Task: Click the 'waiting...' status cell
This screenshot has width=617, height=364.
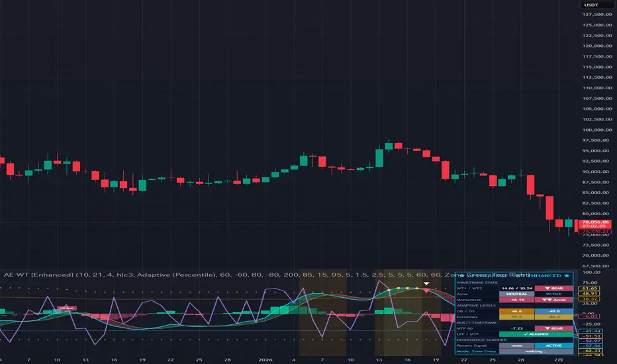Action: (536, 351)
